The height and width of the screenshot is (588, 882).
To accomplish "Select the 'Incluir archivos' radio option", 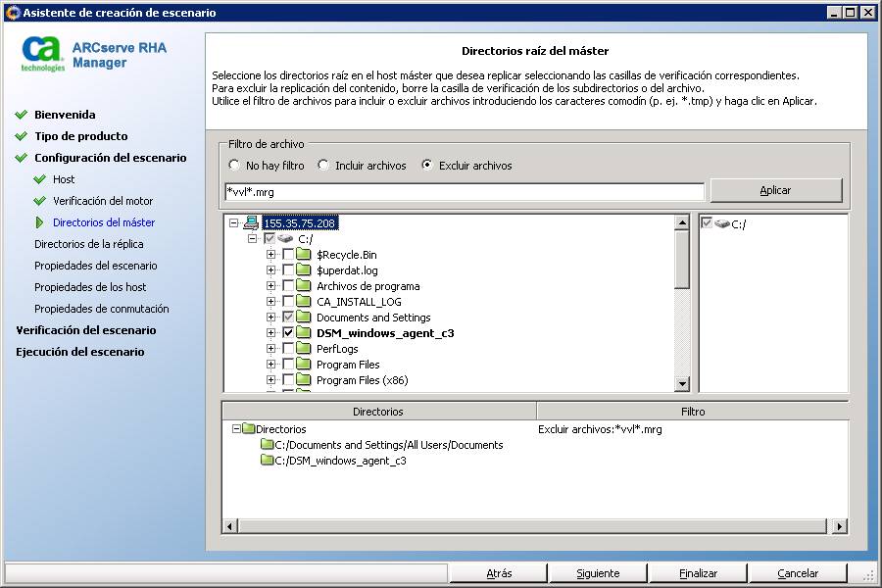I will 323,166.
